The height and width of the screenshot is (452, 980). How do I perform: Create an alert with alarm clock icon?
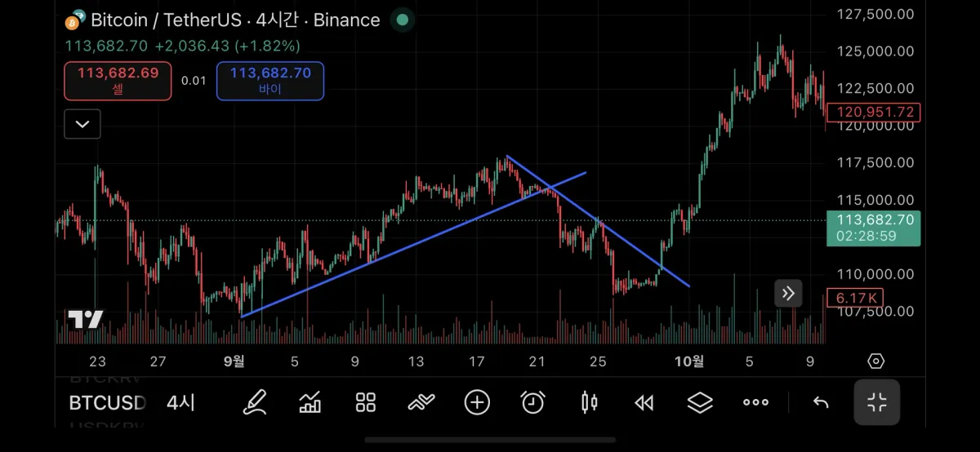532,402
